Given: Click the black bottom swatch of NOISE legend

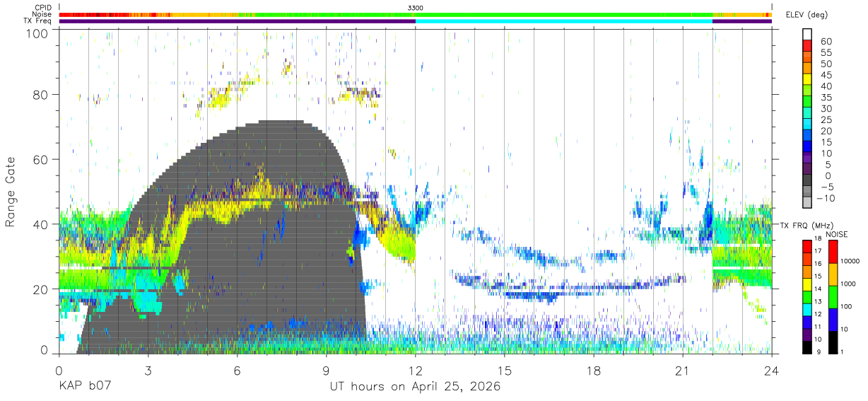Looking at the screenshot, I should [x=833, y=341].
